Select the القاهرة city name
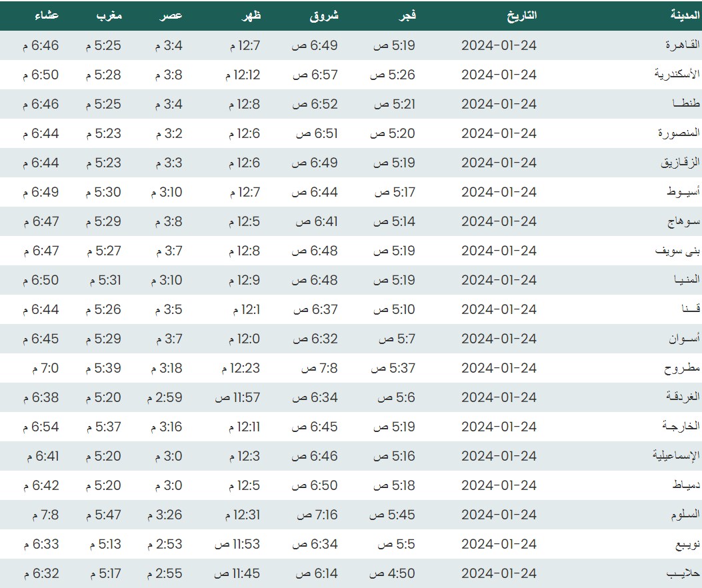 (682, 45)
